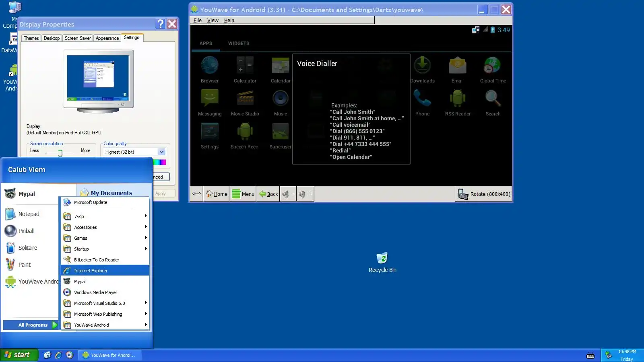Click the YouWave Home button

point(217,194)
